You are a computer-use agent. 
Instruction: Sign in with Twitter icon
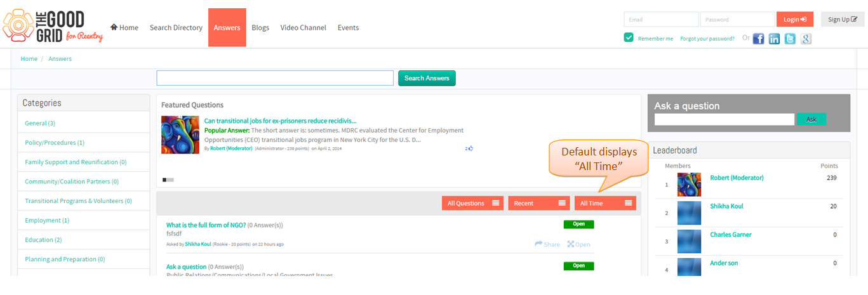(790, 39)
